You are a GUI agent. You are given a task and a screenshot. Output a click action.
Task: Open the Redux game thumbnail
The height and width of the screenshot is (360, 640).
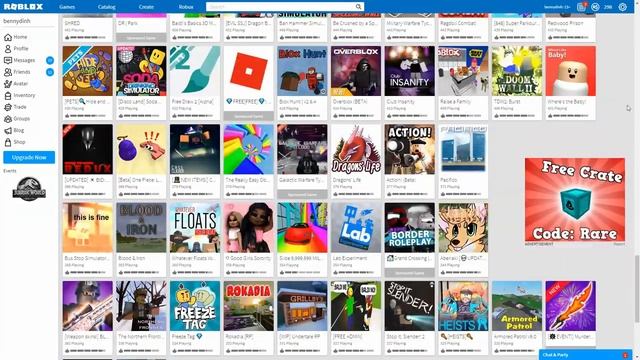88,149
